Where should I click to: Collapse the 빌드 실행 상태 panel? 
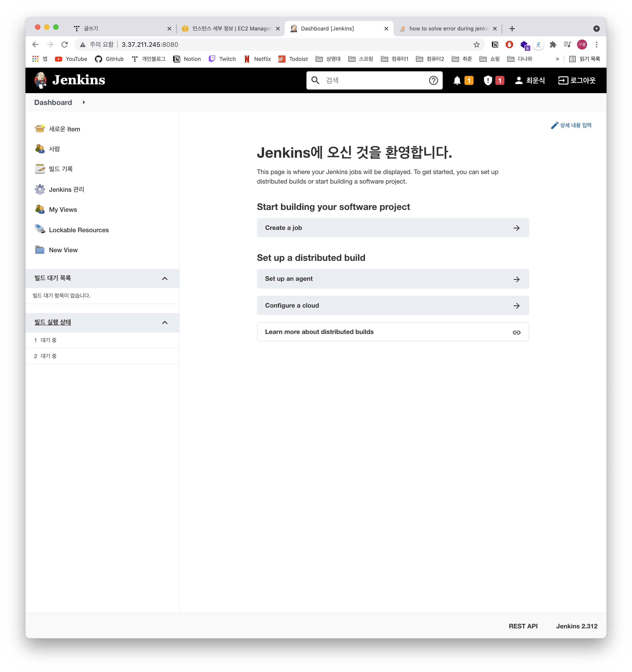tap(165, 322)
